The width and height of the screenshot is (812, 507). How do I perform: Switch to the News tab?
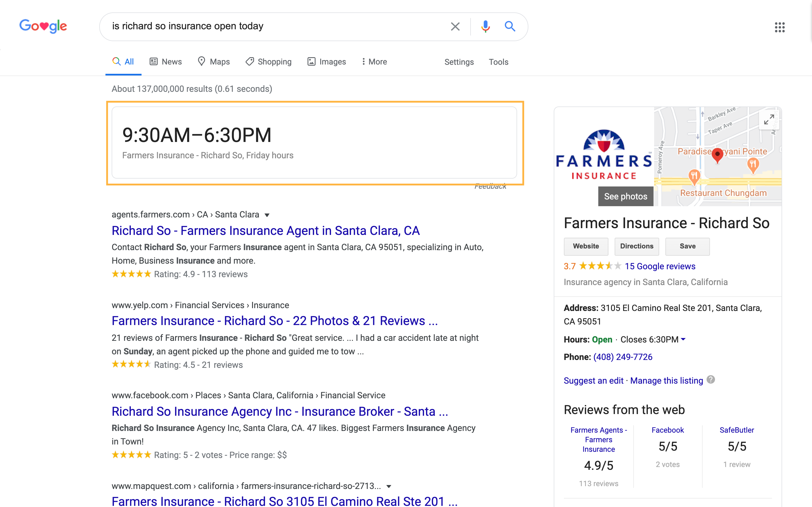tap(166, 62)
